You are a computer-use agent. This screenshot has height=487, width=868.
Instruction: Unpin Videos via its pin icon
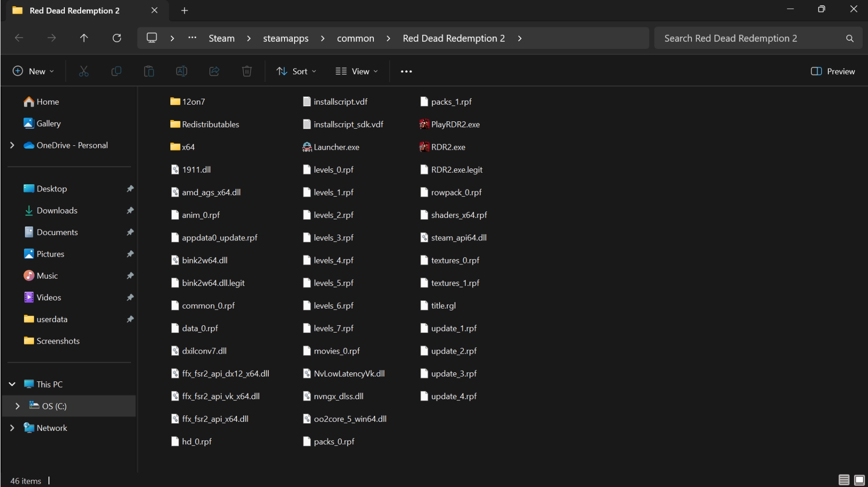point(130,297)
